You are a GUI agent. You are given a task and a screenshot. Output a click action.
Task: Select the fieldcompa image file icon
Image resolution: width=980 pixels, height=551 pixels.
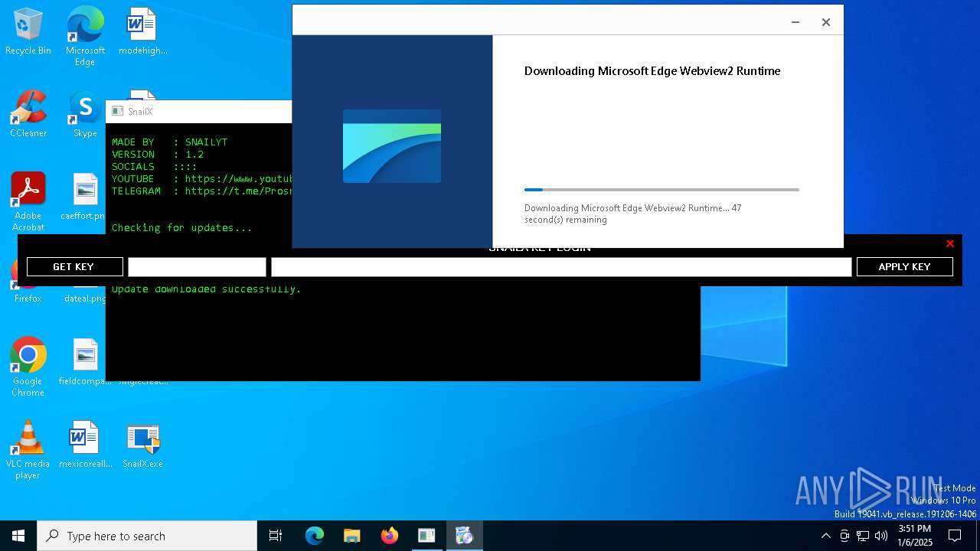(85, 363)
